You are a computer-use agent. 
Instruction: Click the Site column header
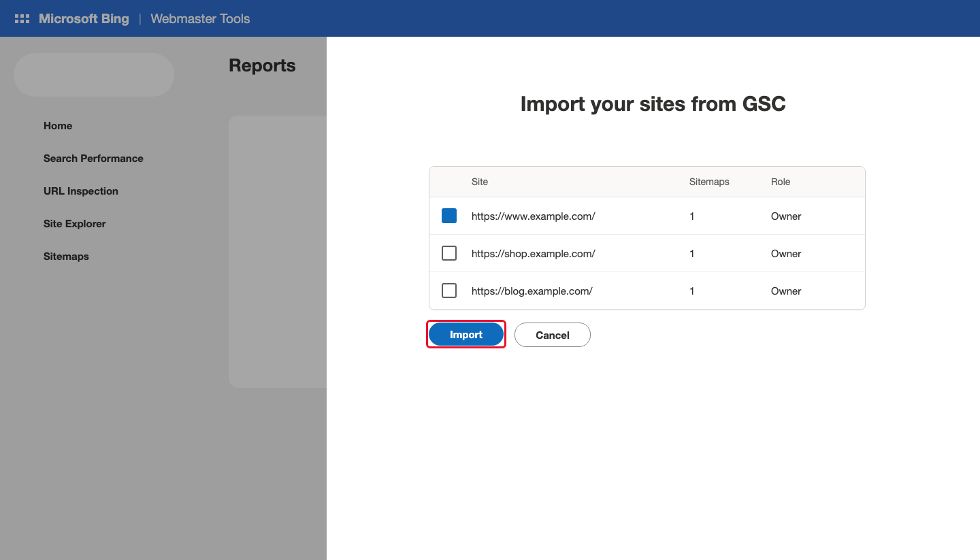click(x=480, y=182)
